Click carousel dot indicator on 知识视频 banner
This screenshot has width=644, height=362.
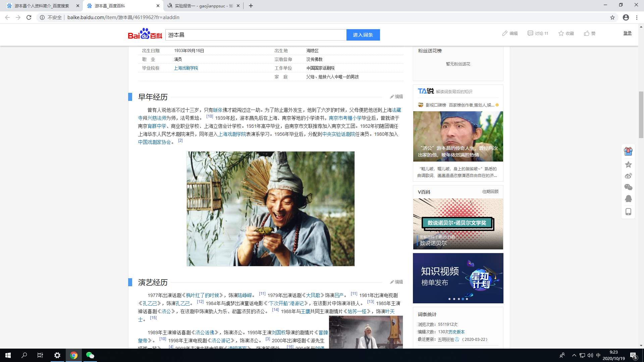pos(458,299)
